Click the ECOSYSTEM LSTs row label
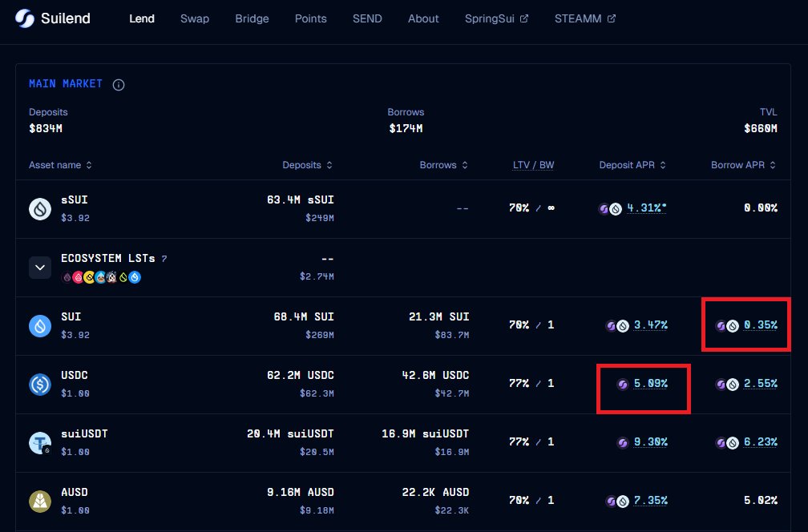 point(108,258)
